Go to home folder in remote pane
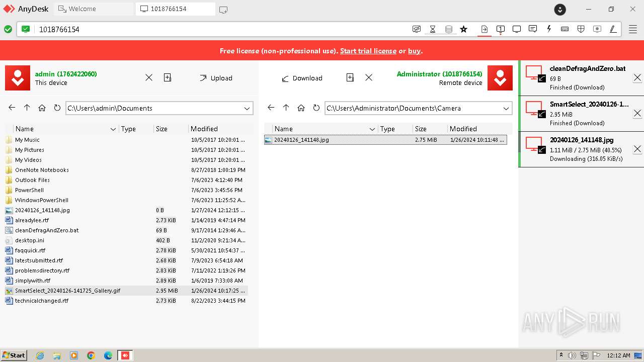 pyautogui.click(x=301, y=108)
